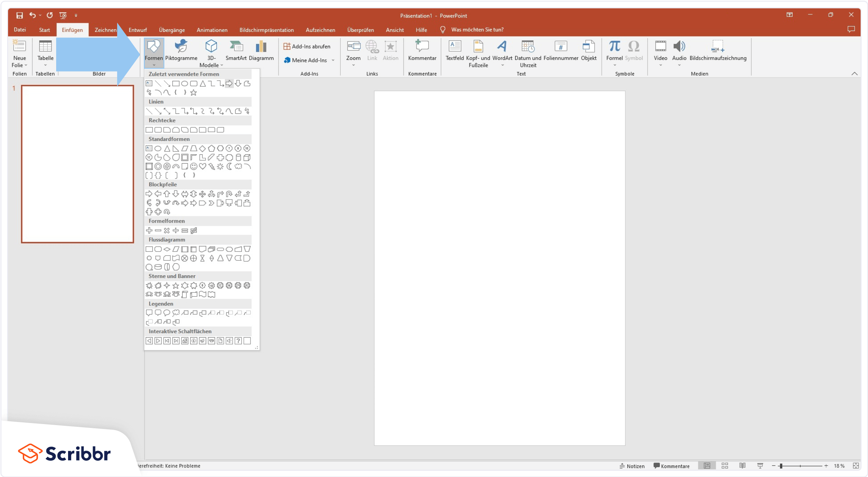
Task: Pick the smiley face shape
Action: (194, 166)
